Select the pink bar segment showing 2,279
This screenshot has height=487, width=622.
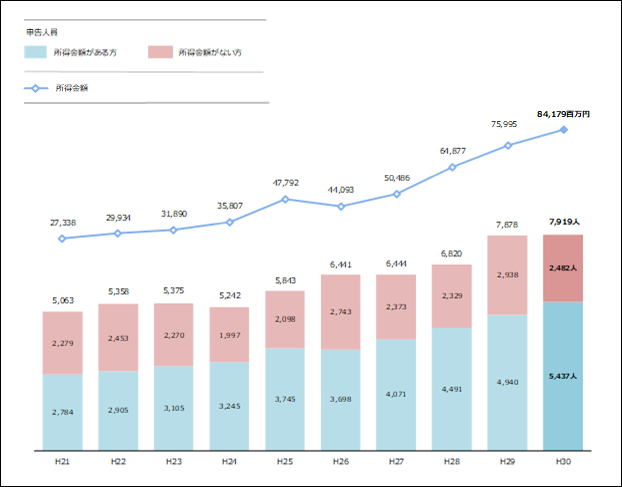[63, 343]
